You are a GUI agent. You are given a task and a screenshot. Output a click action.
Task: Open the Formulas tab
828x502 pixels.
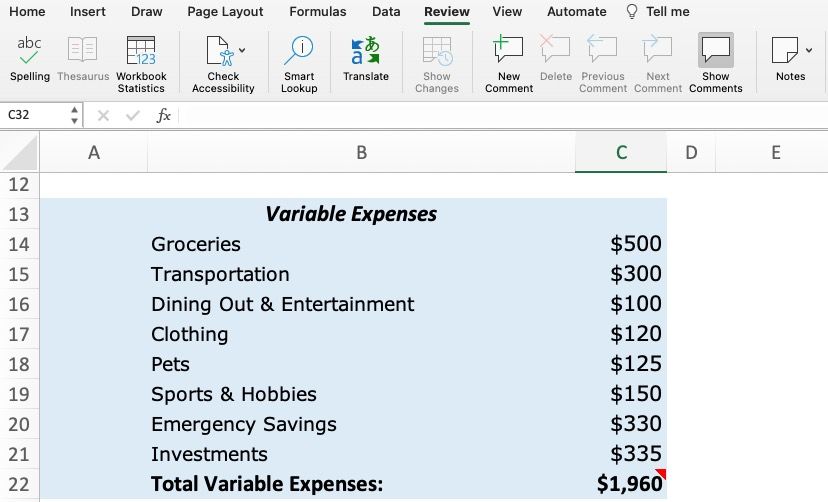pos(317,12)
